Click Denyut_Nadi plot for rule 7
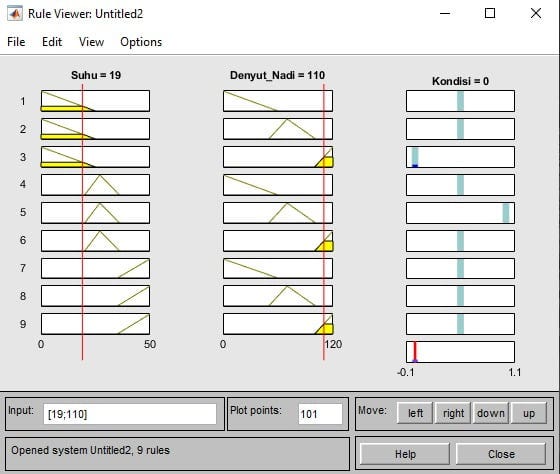Image resolution: width=560 pixels, height=474 pixels. (x=278, y=268)
